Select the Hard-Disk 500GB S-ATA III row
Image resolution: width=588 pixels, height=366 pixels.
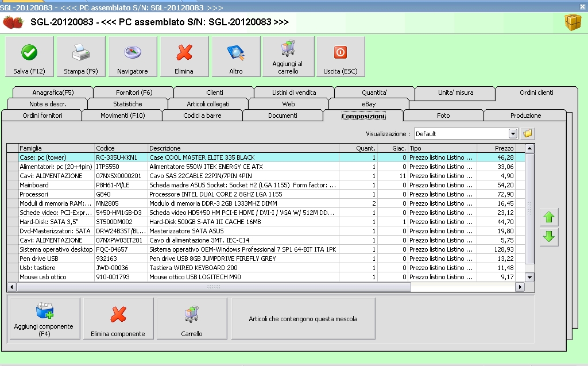coord(266,222)
